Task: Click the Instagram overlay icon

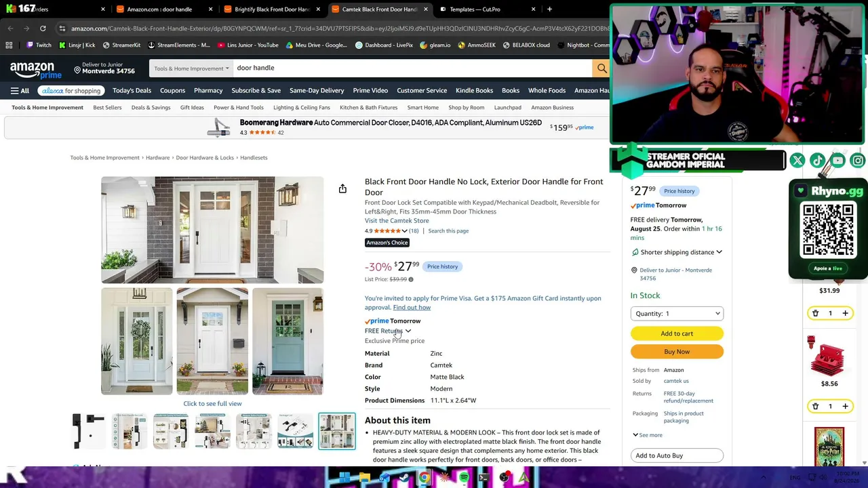Action: [x=858, y=161]
